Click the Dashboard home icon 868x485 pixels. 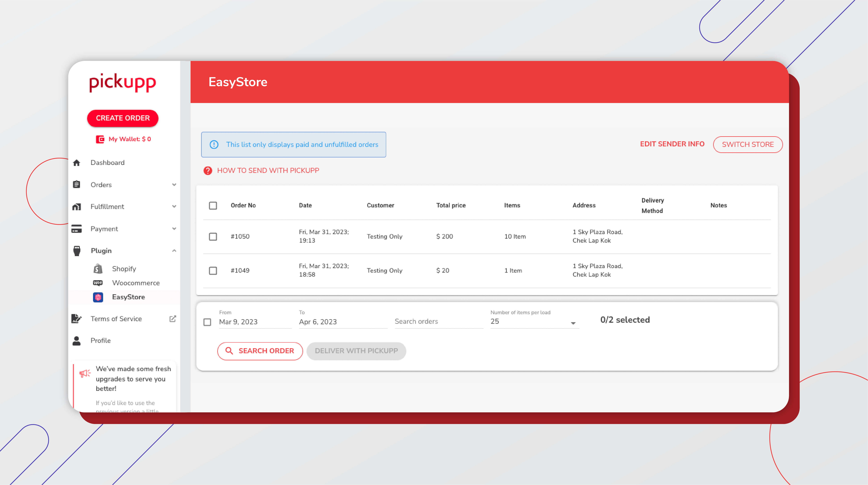pyautogui.click(x=77, y=163)
